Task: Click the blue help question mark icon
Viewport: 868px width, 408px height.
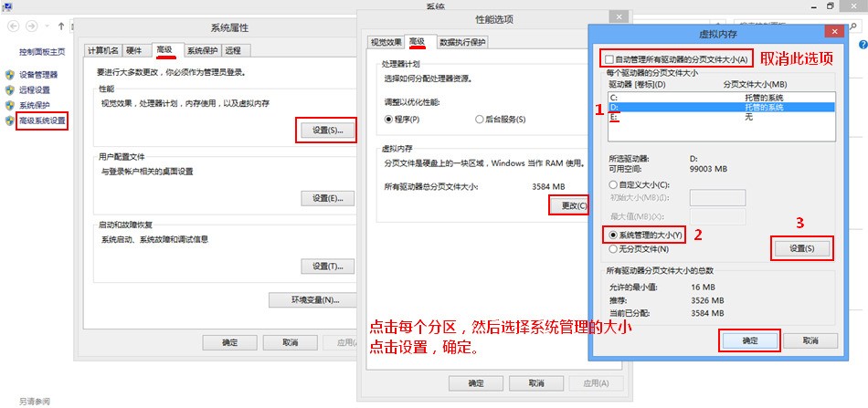Action: coord(863,44)
